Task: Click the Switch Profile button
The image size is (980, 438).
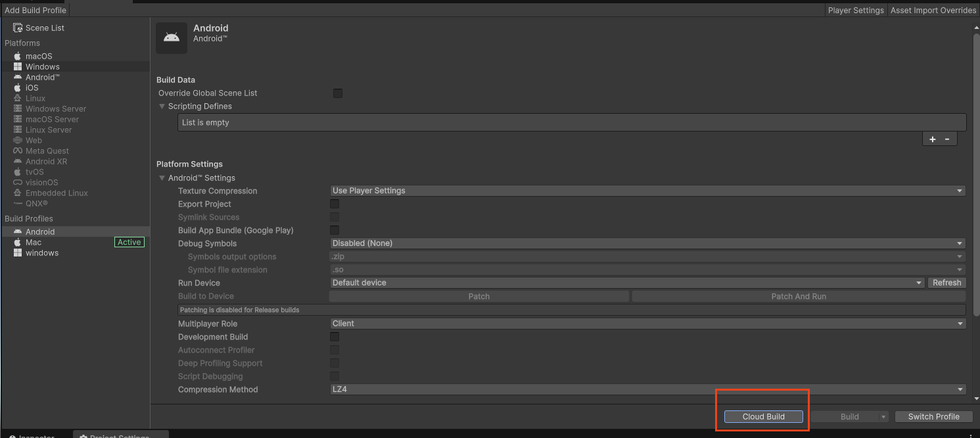Action: [x=933, y=416]
